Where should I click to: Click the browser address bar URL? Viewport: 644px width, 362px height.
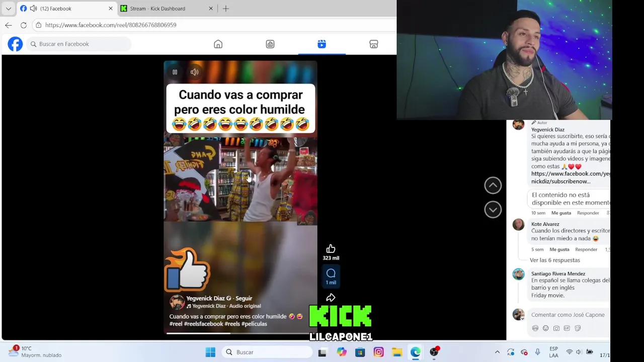(x=111, y=25)
